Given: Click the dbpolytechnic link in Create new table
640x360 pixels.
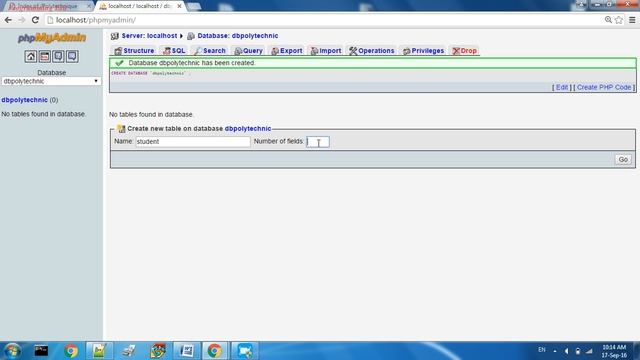Looking at the screenshot, I should 248,129.
